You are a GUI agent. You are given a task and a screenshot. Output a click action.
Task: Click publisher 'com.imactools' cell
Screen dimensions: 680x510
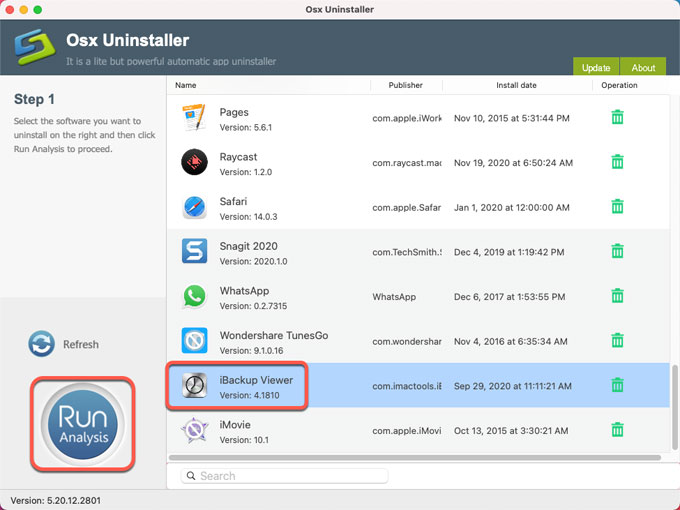pos(407,386)
